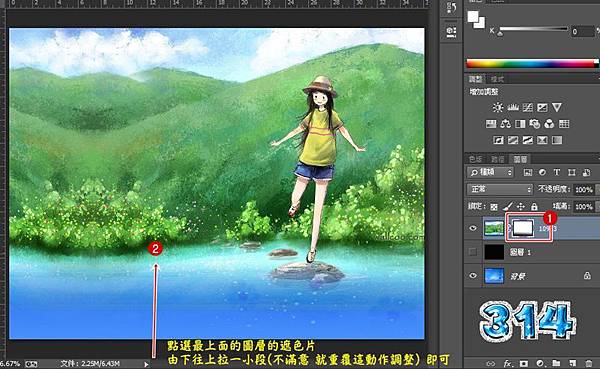Add a Posterize adjustment
Viewport: 600px width, 369px height.
[x=513, y=140]
